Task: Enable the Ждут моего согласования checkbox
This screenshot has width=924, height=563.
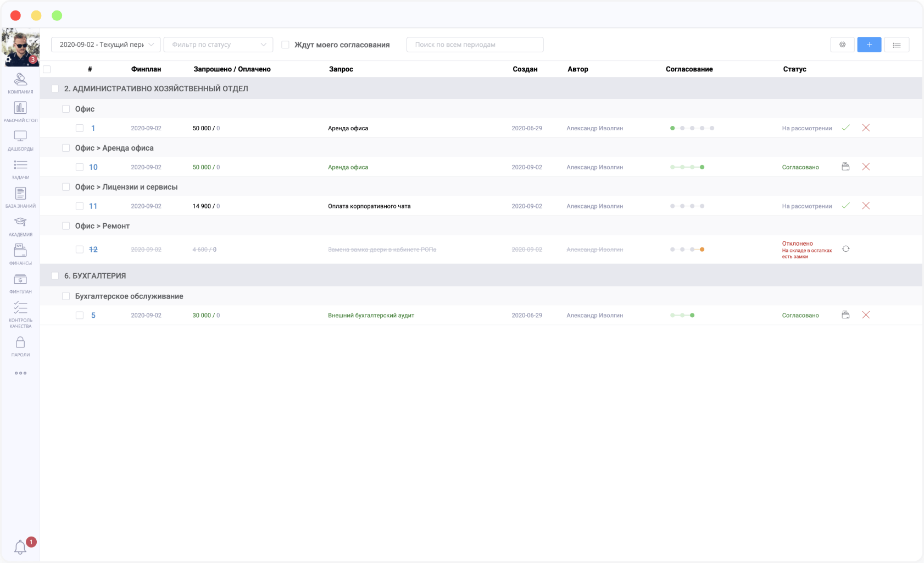Action: (285, 45)
